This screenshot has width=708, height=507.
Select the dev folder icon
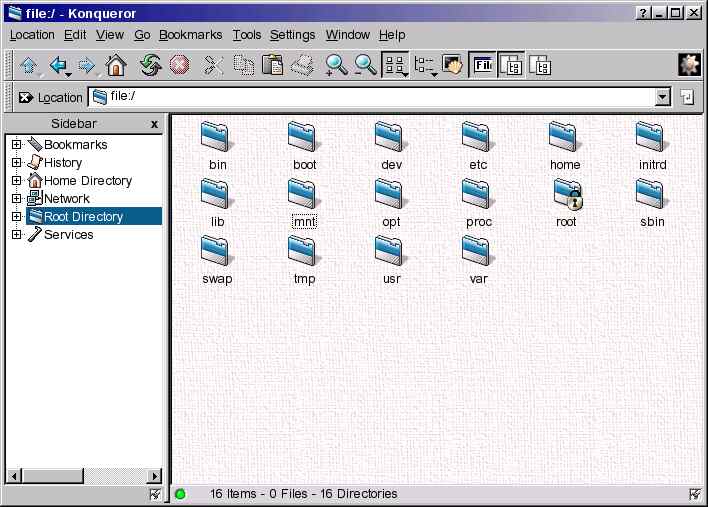coord(391,137)
